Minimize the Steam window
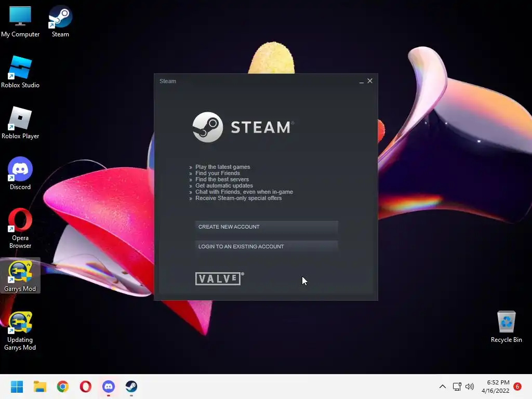This screenshot has height=399, width=532. 362,81
